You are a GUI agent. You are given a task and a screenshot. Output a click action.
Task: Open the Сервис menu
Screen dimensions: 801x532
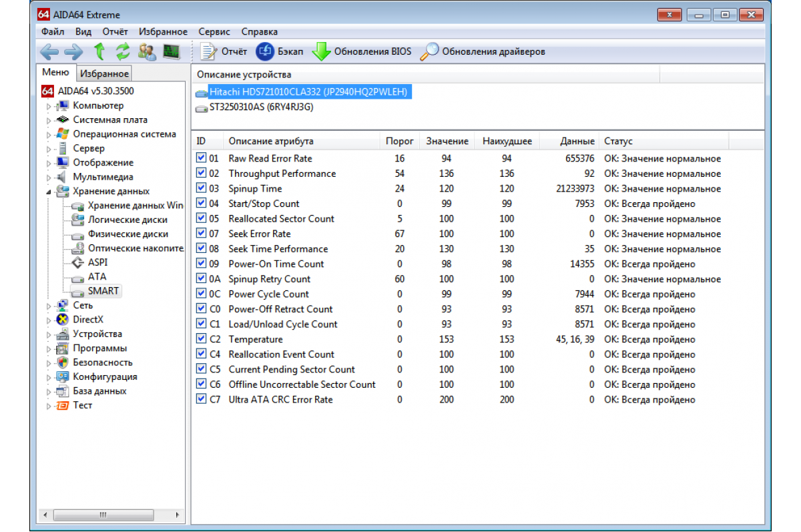point(214,31)
